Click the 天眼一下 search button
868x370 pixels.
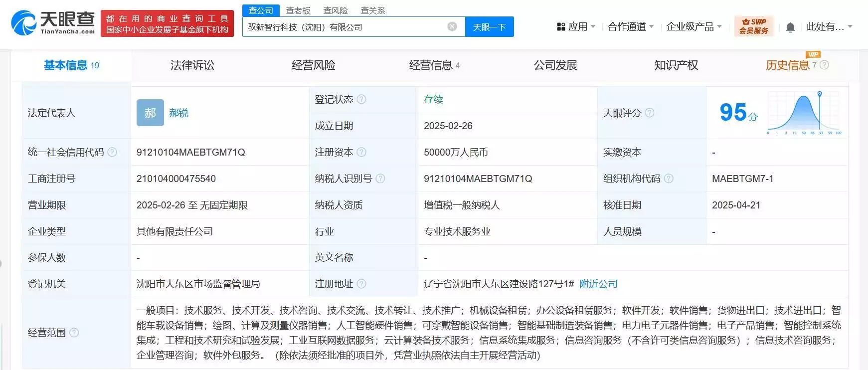pyautogui.click(x=489, y=27)
